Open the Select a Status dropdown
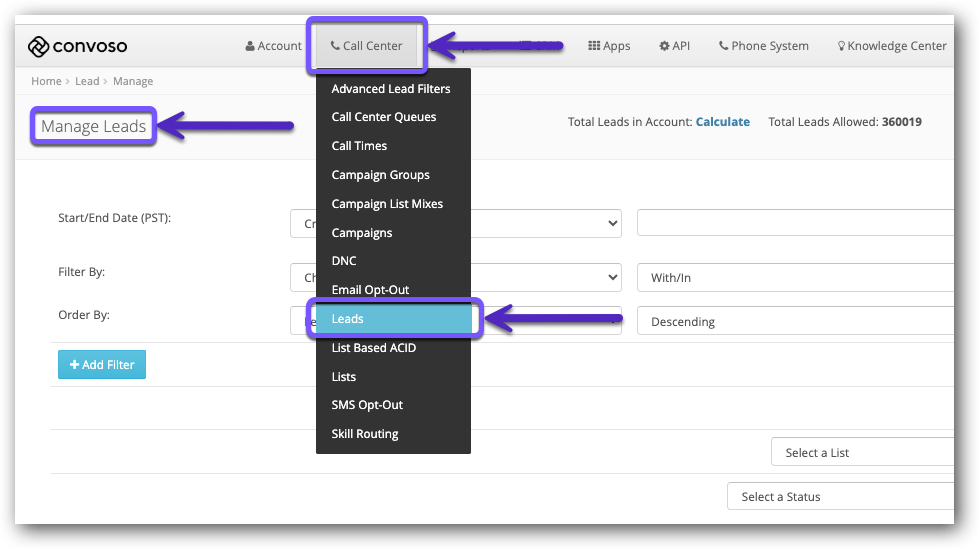Viewport: 979px width, 549px height. click(840, 497)
